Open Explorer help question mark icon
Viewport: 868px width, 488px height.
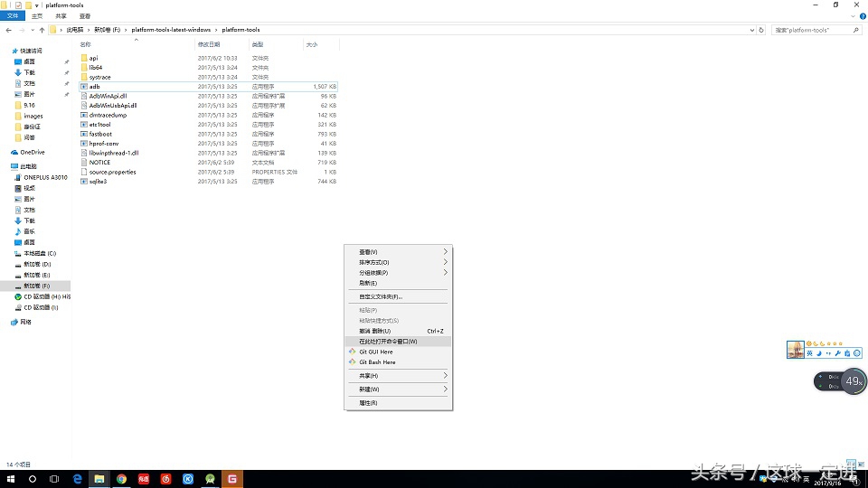point(863,16)
